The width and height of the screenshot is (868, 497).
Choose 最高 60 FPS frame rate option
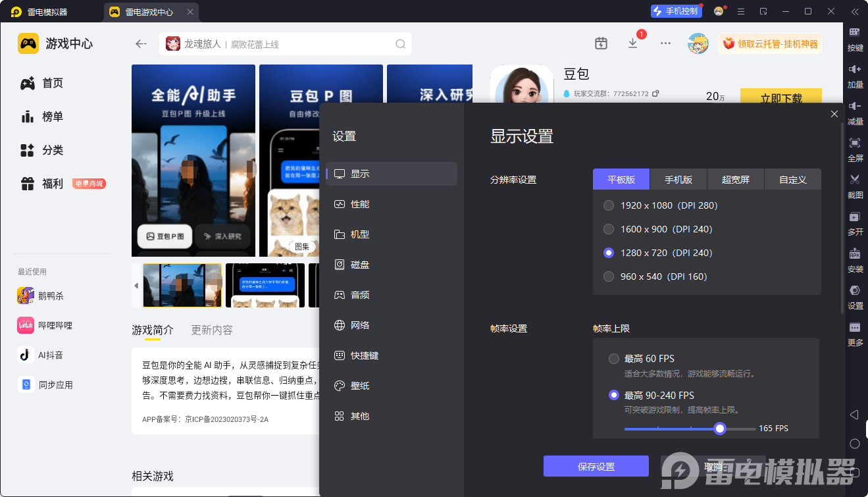click(x=614, y=359)
